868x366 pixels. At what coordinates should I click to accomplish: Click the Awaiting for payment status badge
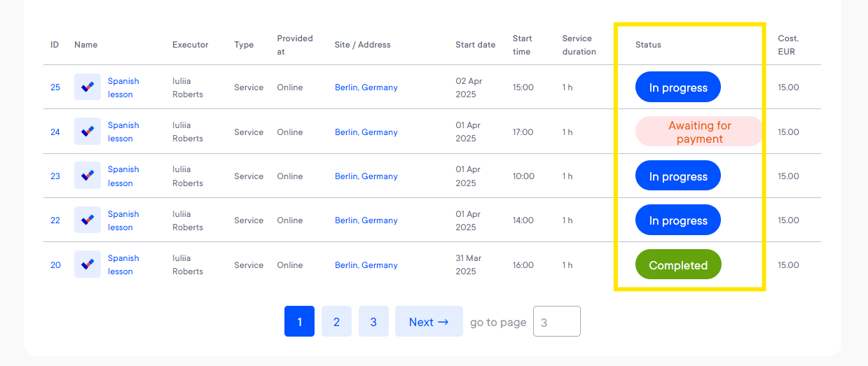pos(699,132)
